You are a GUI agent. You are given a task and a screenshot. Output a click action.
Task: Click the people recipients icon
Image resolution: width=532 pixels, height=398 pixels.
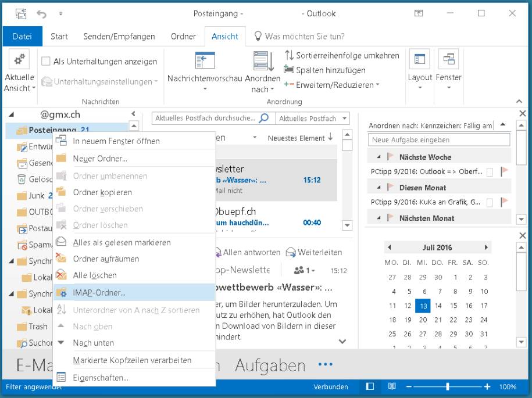click(299, 270)
